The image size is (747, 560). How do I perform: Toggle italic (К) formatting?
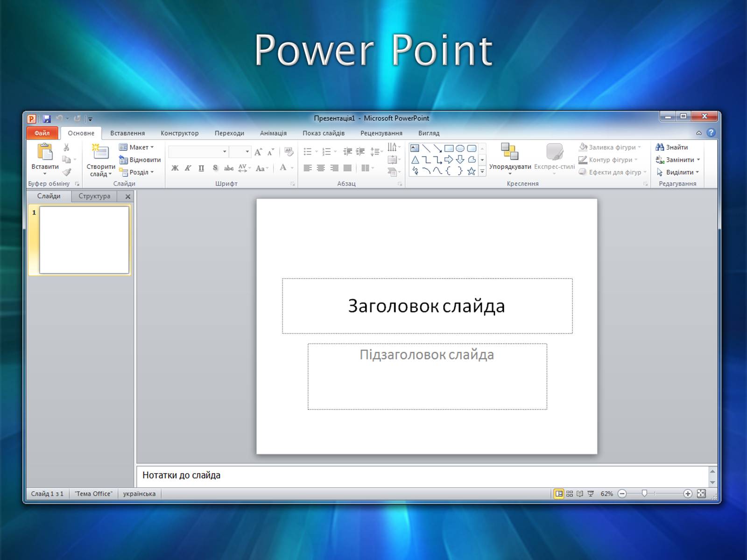click(188, 168)
